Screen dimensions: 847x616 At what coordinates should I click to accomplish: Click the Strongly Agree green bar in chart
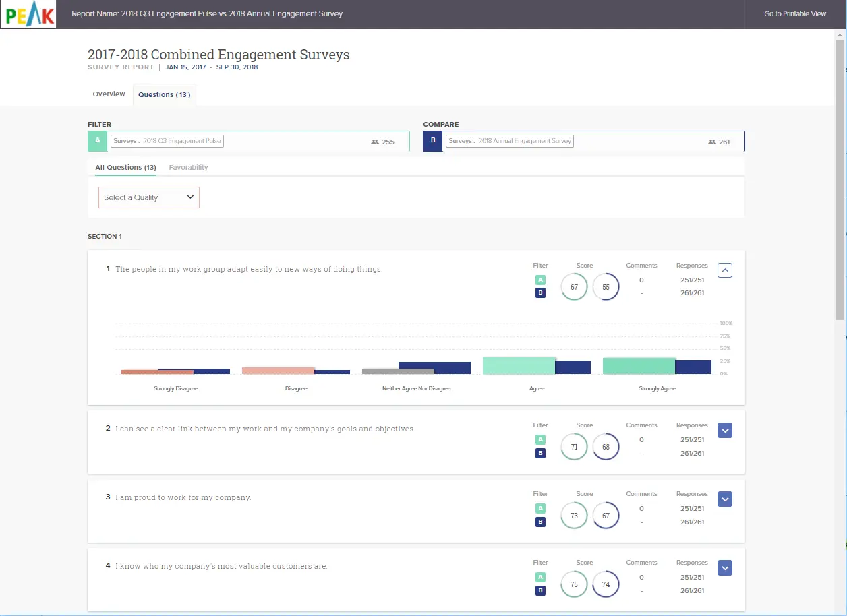coord(639,366)
